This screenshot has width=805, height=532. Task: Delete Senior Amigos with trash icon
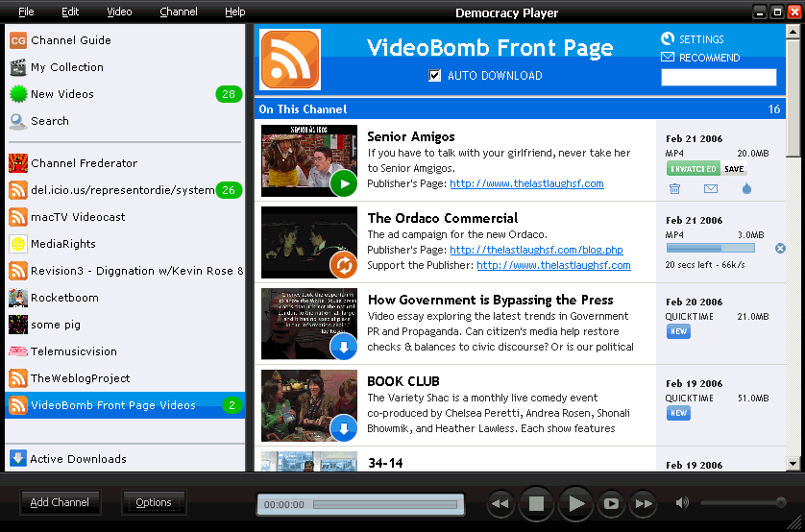[x=674, y=189]
